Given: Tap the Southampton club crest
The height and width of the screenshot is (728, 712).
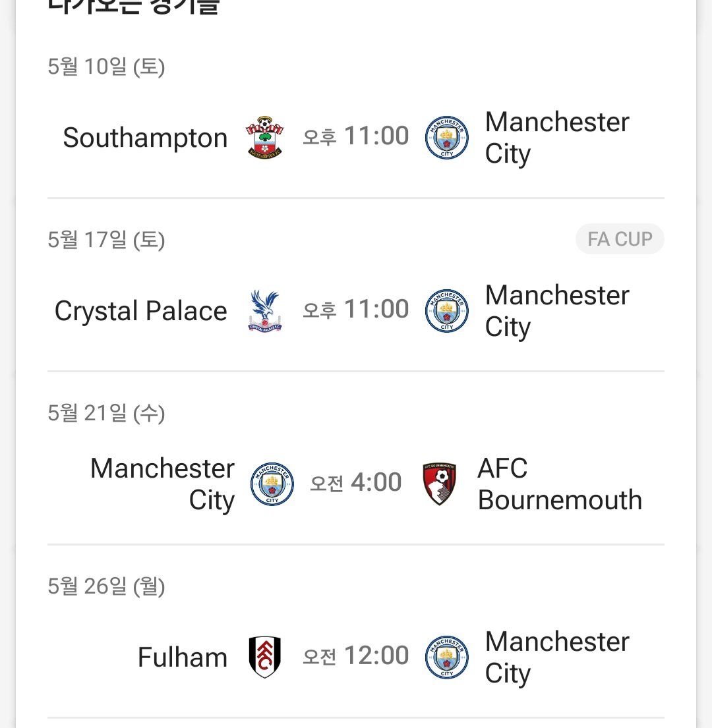Looking at the screenshot, I should (264, 138).
